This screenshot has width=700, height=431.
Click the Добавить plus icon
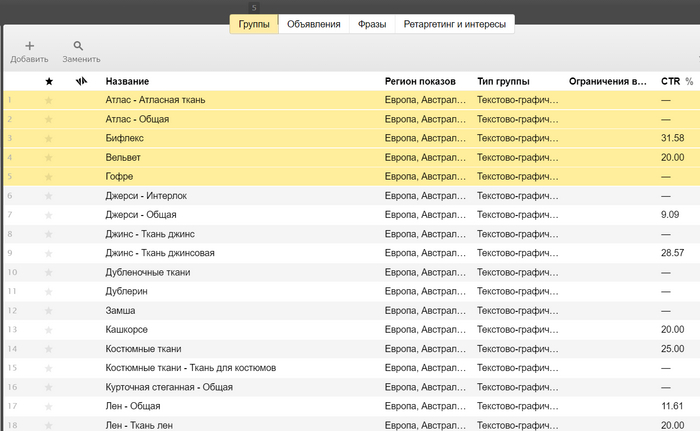[29, 46]
